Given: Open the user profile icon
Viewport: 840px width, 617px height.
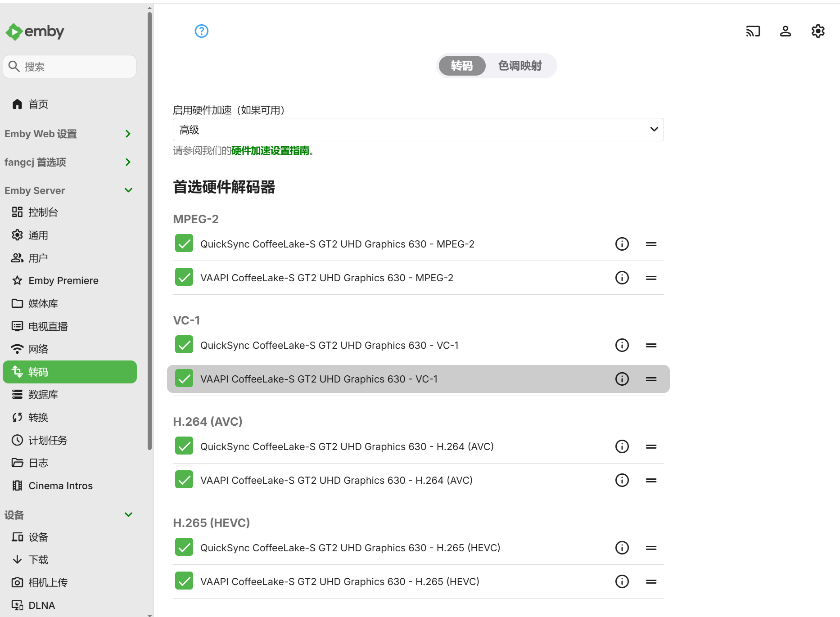Looking at the screenshot, I should [785, 31].
